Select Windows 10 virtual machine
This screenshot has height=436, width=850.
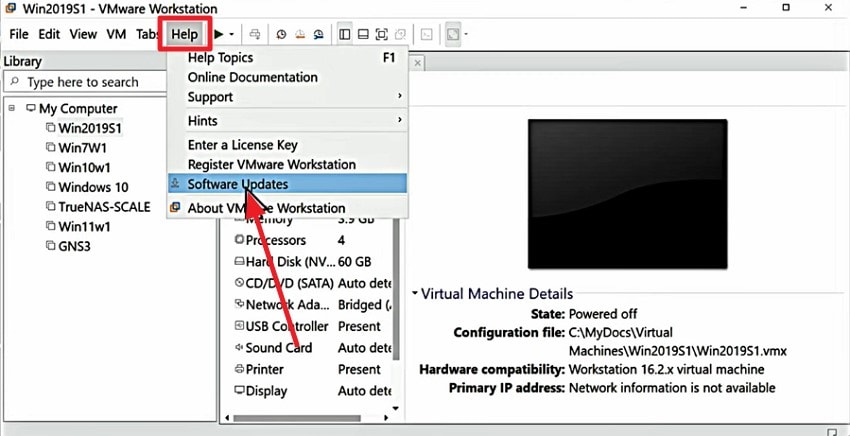click(93, 187)
